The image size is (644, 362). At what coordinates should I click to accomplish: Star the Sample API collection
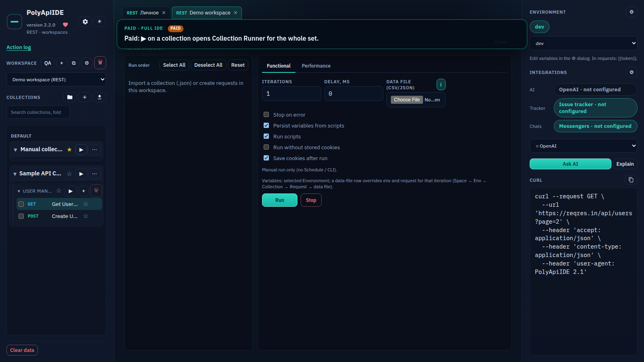pos(69,174)
